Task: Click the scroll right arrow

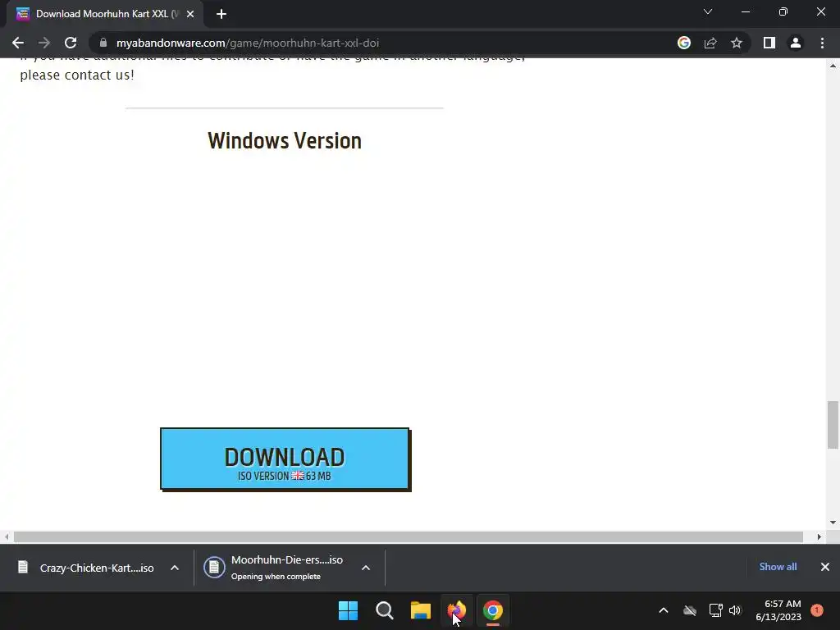Action: click(x=819, y=536)
